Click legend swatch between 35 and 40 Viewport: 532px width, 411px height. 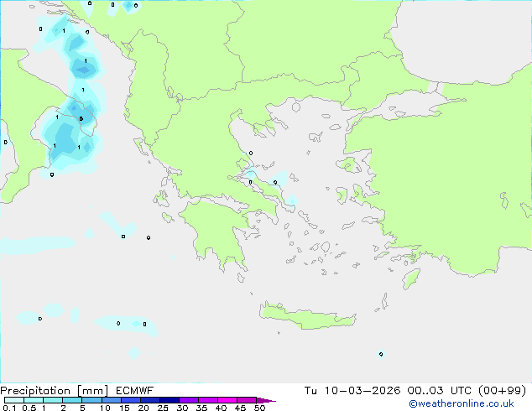207,400
